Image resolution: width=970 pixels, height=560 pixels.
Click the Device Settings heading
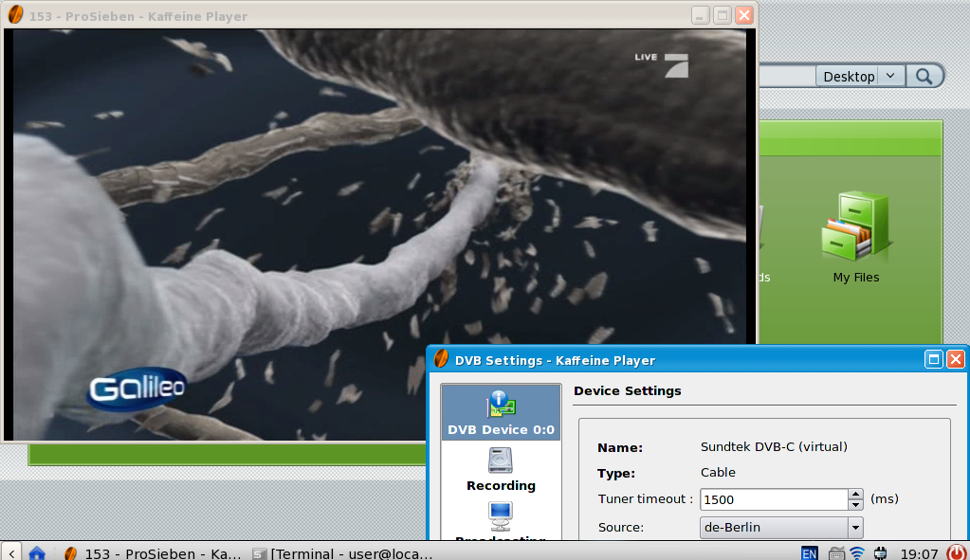(628, 390)
